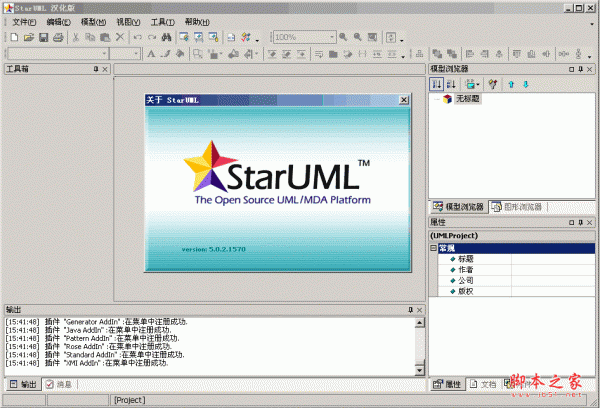Cut selection with the scissors icon
Screen dimensions: 600x408
(x=75, y=37)
